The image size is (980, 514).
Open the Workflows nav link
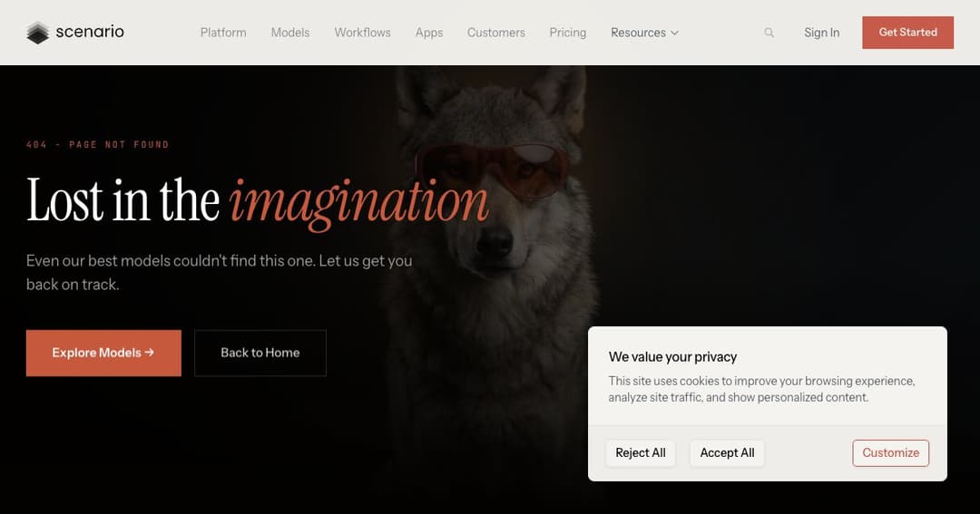(x=362, y=33)
